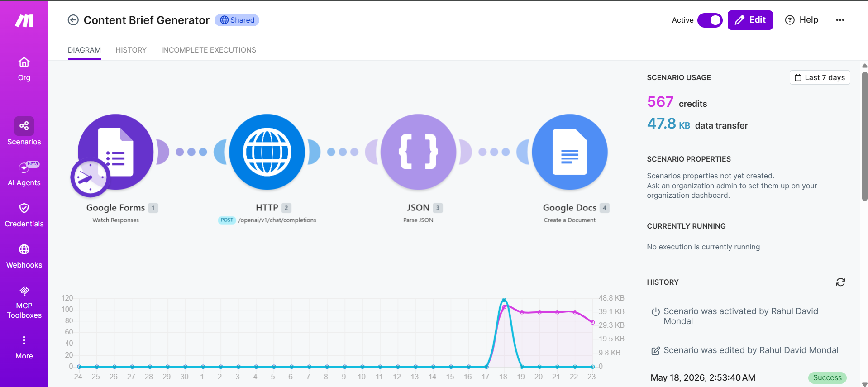The height and width of the screenshot is (387, 868).
Task: Open MCP Toolboxes section
Action: pos(24,302)
